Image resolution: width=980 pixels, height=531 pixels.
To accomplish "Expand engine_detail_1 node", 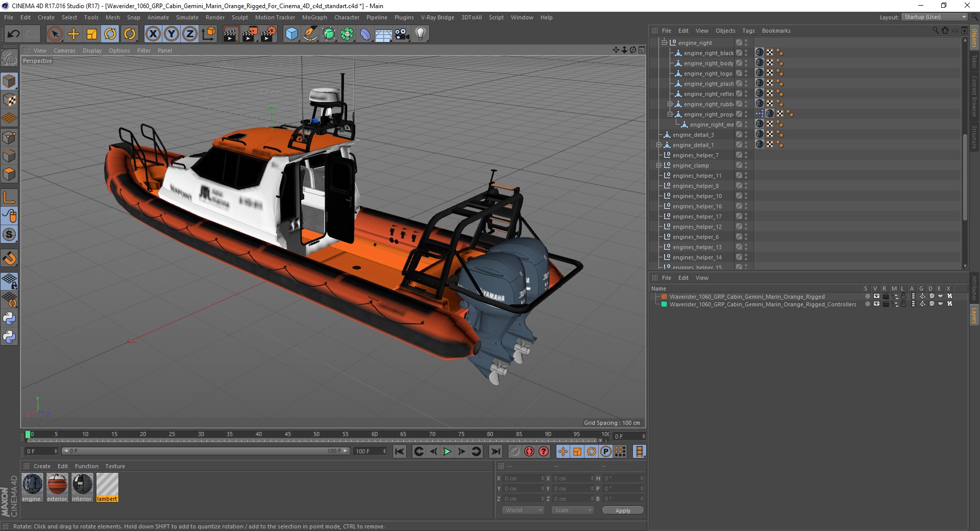I will 659,145.
